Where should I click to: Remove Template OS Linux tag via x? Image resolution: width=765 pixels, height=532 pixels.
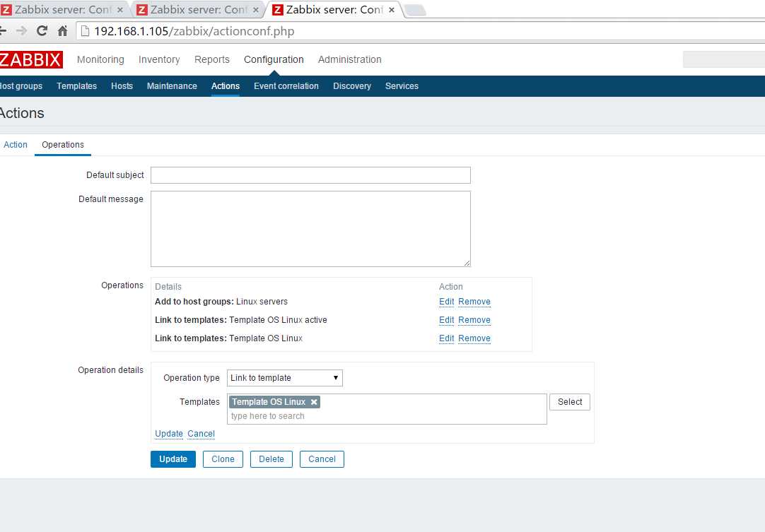click(x=314, y=402)
